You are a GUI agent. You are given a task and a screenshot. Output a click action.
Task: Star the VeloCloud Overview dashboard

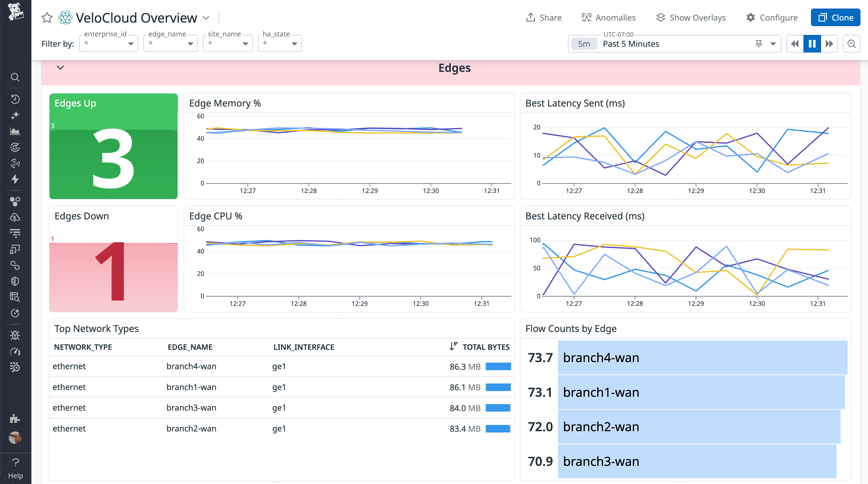tap(47, 18)
